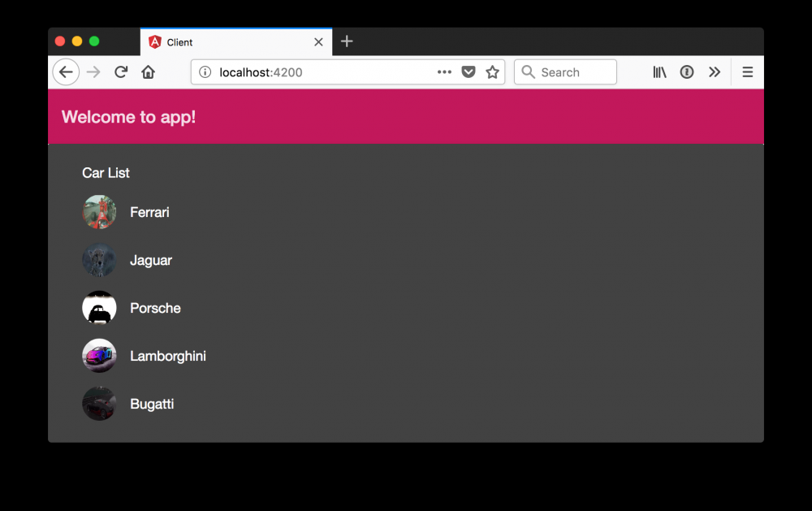Click the Porsche car thumbnail image

click(99, 308)
